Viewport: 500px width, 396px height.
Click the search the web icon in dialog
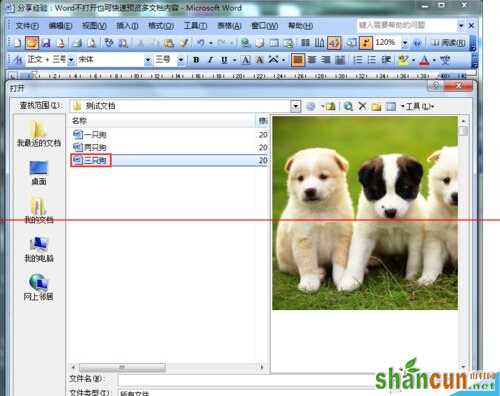click(x=348, y=106)
